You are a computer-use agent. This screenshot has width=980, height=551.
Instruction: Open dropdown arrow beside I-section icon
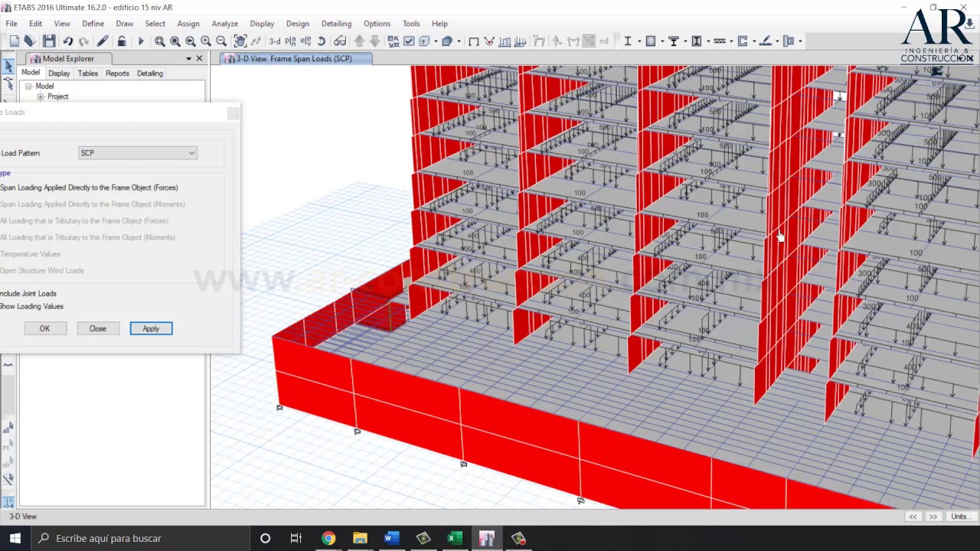(x=639, y=41)
